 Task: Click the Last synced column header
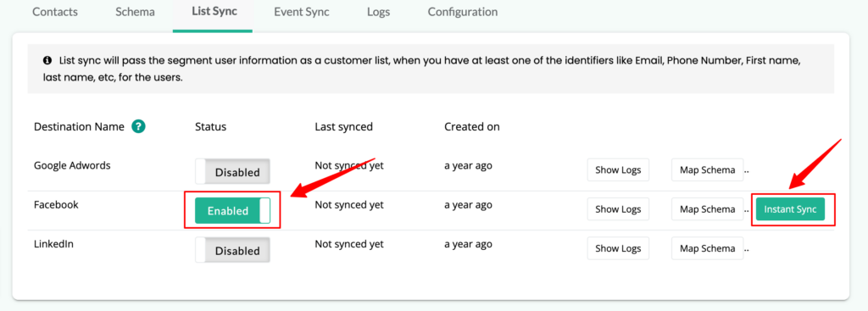tap(344, 127)
